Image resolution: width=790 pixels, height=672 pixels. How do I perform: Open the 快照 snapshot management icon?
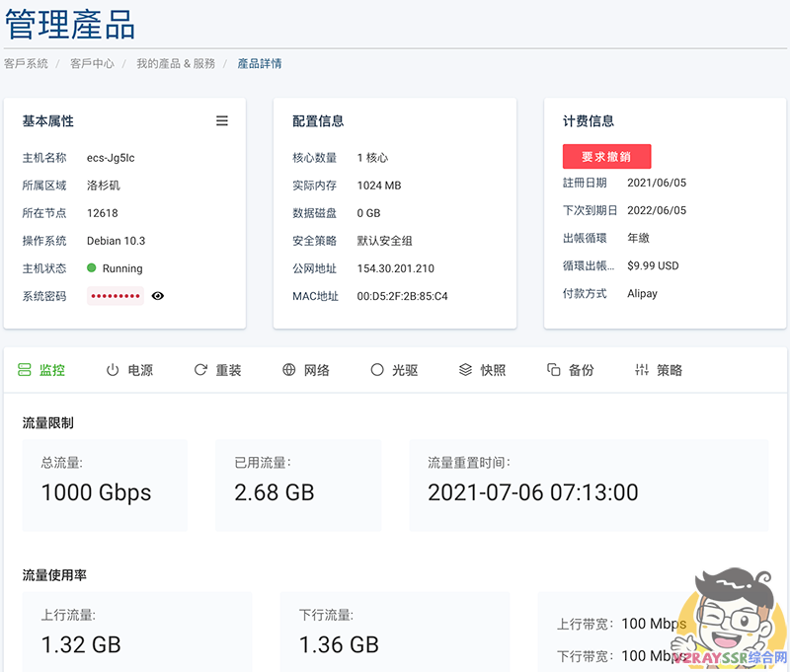(x=480, y=370)
